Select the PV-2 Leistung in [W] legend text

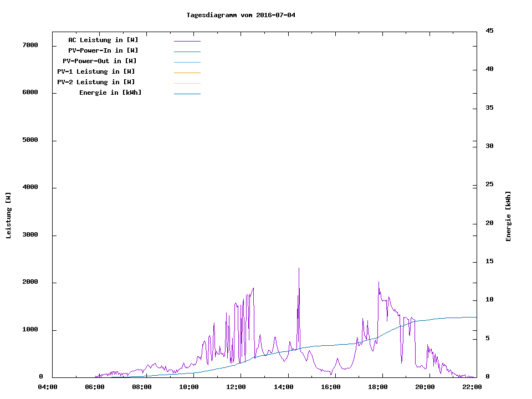coord(96,82)
